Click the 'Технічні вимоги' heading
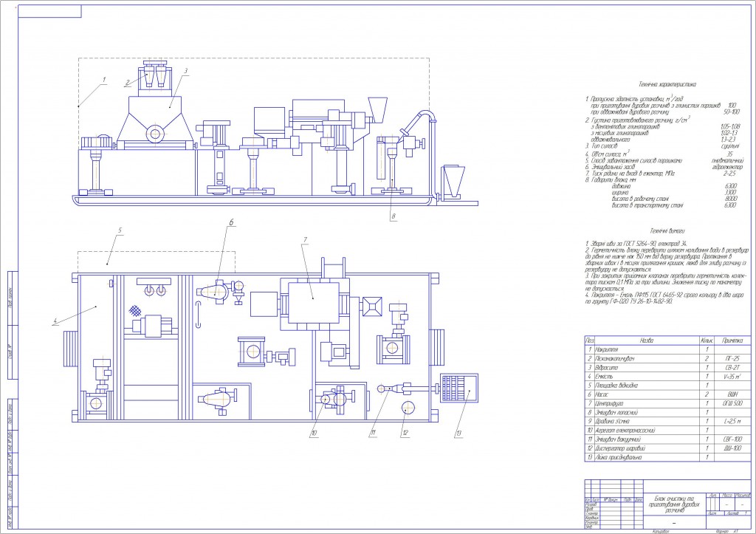The image size is (756, 534). (667, 231)
